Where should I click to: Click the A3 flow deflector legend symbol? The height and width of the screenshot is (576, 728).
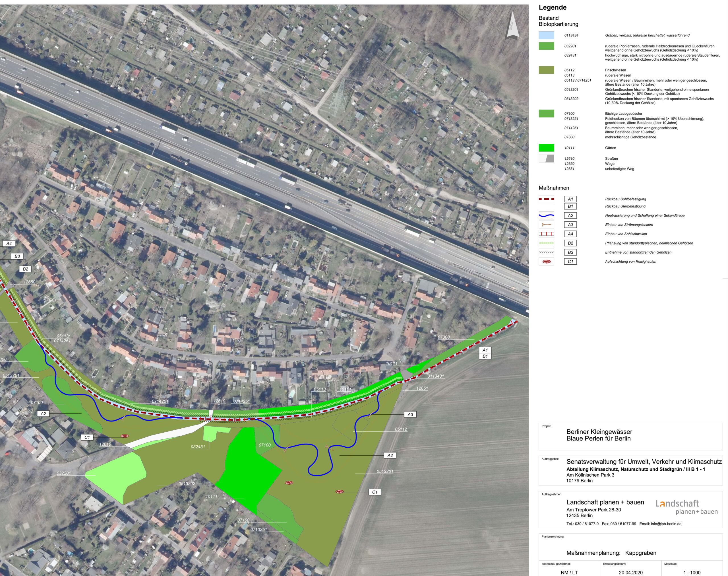[x=546, y=225]
